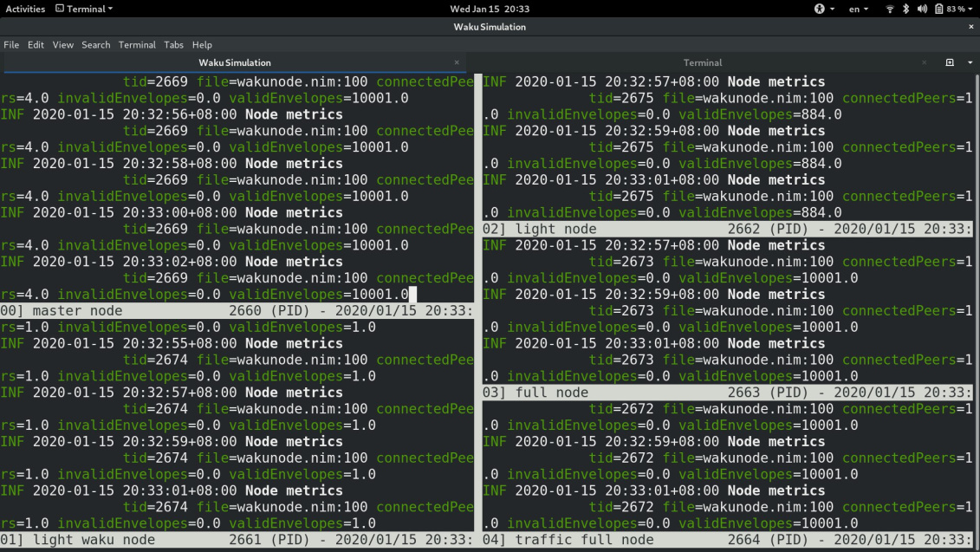980x552 pixels.
Task: Click the Activities button
Action: click(x=25, y=9)
